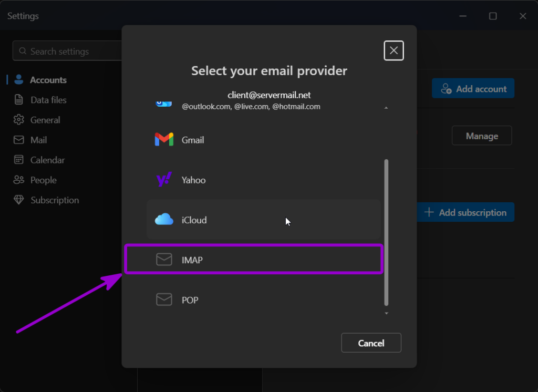Click the Yahoo logo icon

point(164,179)
